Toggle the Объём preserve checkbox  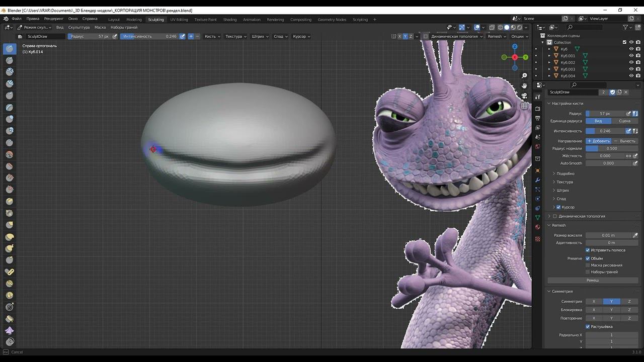pyautogui.click(x=587, y=258)
